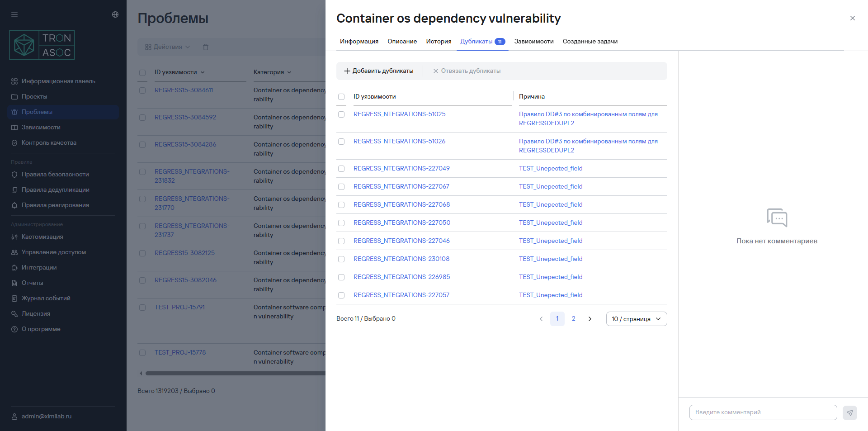
Task: Go to next page using right arrow
Action: pyautogui.click(x=590, y=319)
